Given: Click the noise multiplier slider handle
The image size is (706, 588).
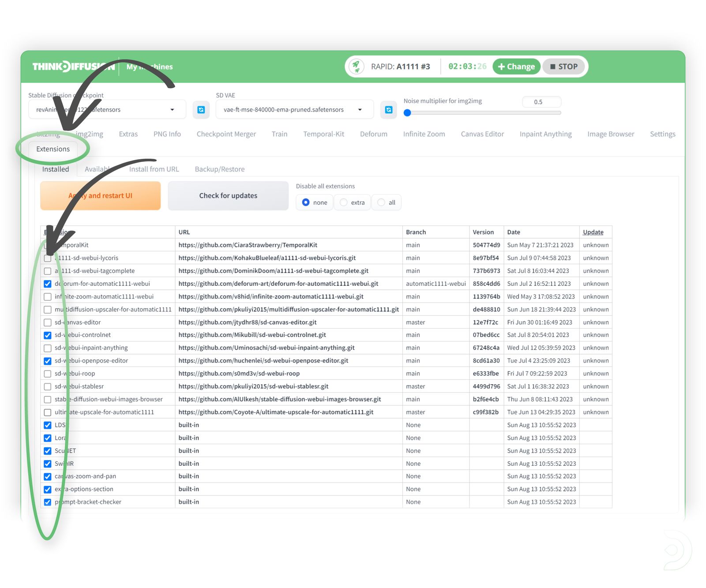Looking at the screenshot, I should pos(407,112).
